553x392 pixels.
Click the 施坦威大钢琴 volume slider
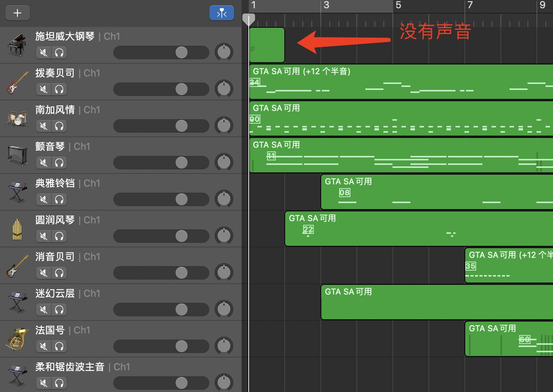click(161, 52)
